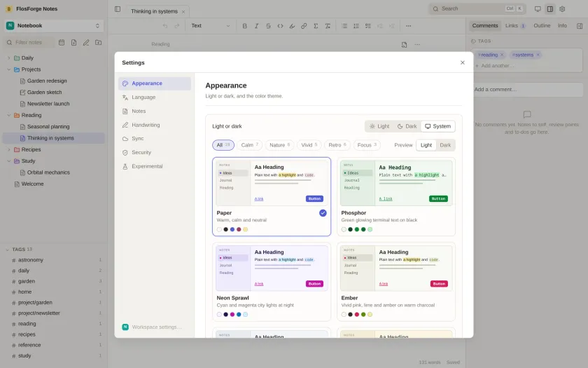Open the calendar icon in sidebar
The width and height of the screenshot is (588, 368).
pos(62,43)
